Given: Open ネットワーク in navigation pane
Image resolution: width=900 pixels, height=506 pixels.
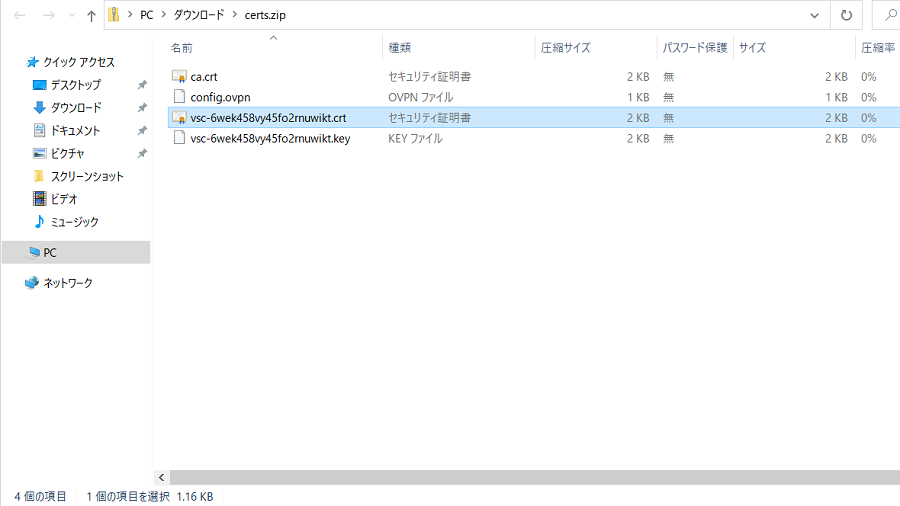Looking at the screenshot, I should click(68, 283).
